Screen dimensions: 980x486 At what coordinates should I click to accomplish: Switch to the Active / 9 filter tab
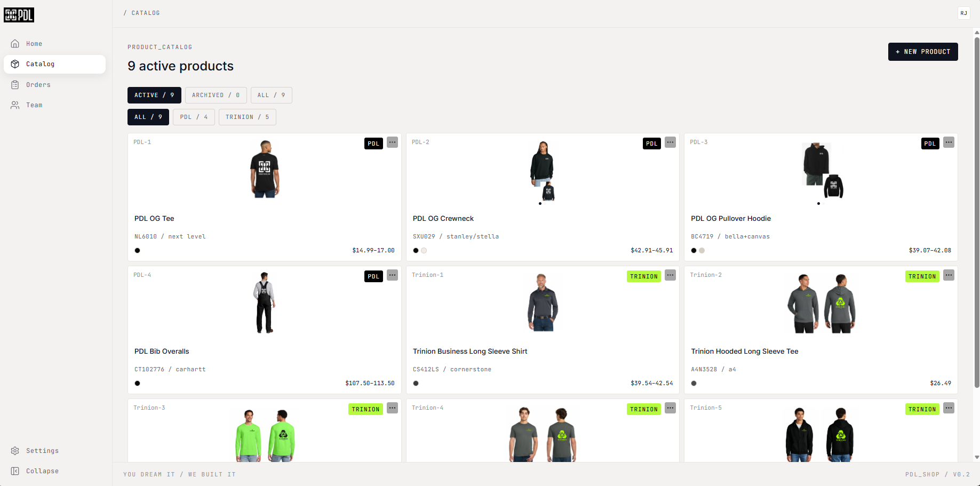(154, 95)
